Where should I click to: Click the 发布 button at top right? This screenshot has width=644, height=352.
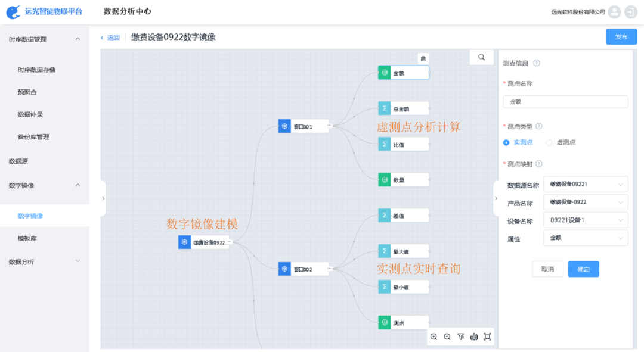click(621, 36)
